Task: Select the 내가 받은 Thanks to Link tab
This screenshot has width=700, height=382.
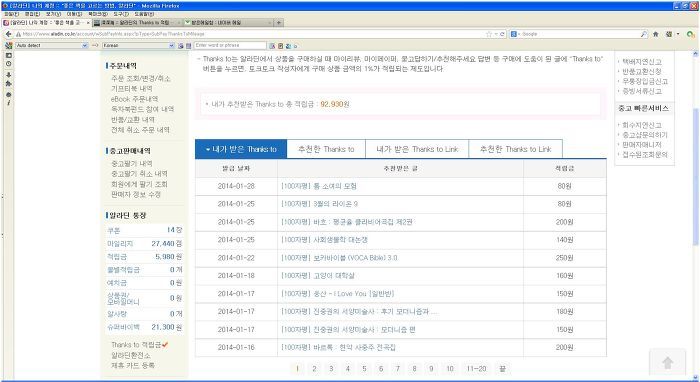Action: click(417, 149)
